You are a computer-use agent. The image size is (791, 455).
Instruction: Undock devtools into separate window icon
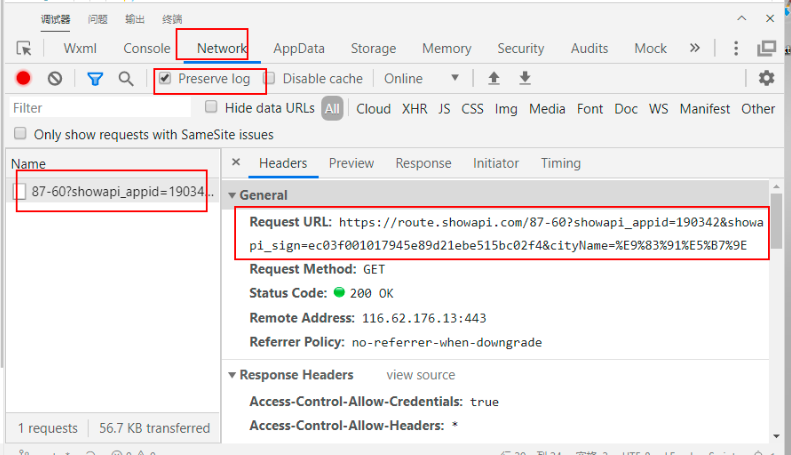click(x=766, y=48)
